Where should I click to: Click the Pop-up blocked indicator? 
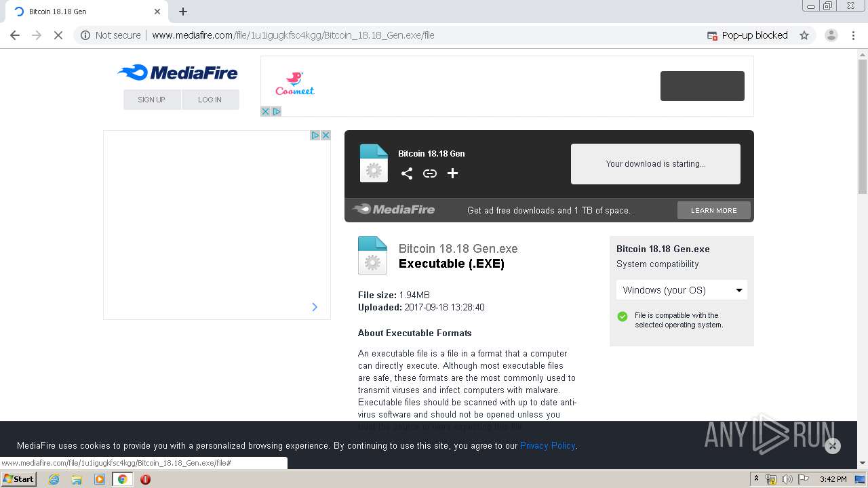tap(747, 35)
